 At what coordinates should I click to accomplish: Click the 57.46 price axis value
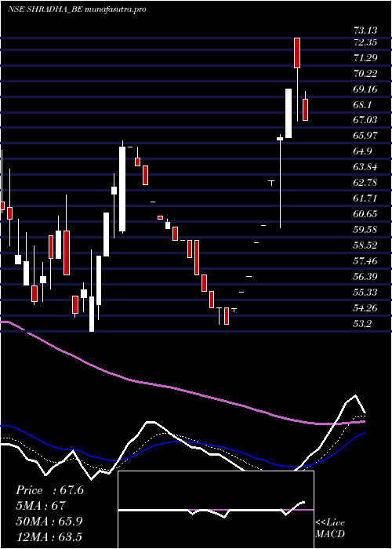[365, 260]
